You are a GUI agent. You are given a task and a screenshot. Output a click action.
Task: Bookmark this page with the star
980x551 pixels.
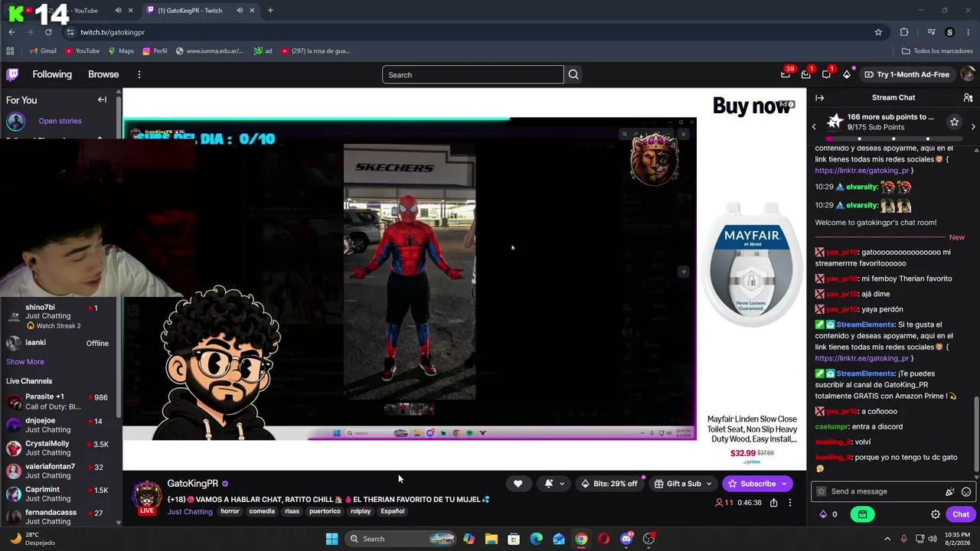point(878,32)
